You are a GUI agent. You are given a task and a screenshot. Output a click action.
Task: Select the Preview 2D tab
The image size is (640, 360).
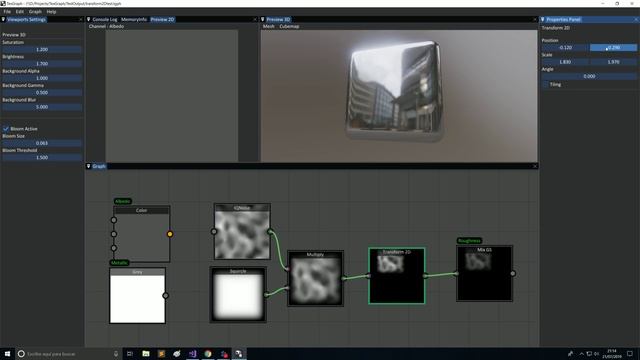(x=162, y=19)
